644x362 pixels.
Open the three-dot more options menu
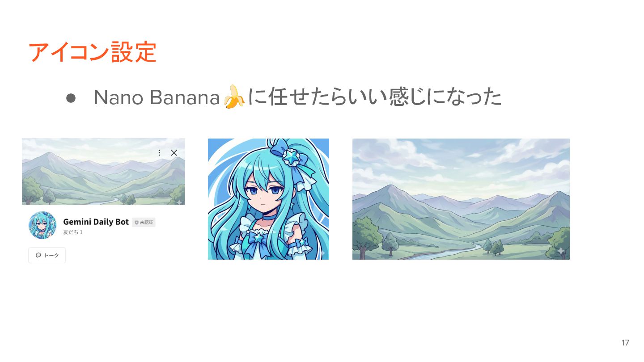159,153
